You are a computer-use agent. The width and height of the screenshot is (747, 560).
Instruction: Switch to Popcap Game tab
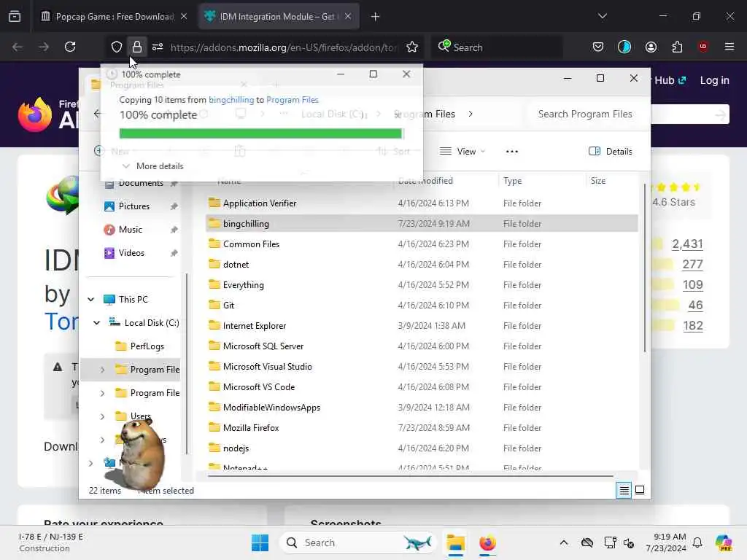pyautogui.click(x=115, y=17)
